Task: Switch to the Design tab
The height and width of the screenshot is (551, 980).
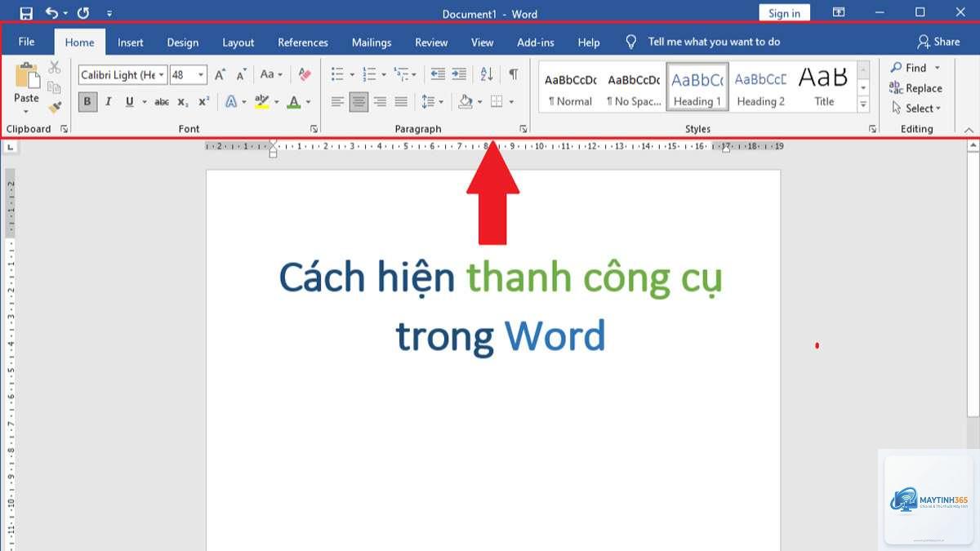Action: coord(183,42)
